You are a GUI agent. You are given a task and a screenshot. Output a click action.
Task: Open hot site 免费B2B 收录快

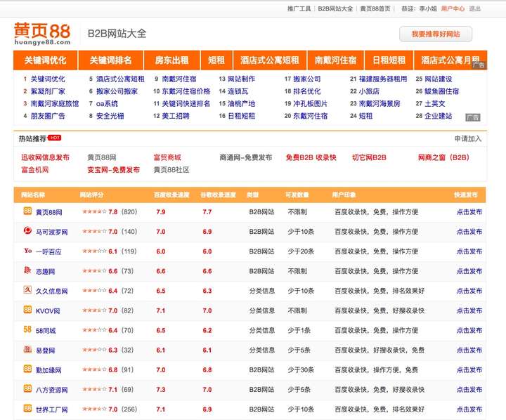point(311,157)
